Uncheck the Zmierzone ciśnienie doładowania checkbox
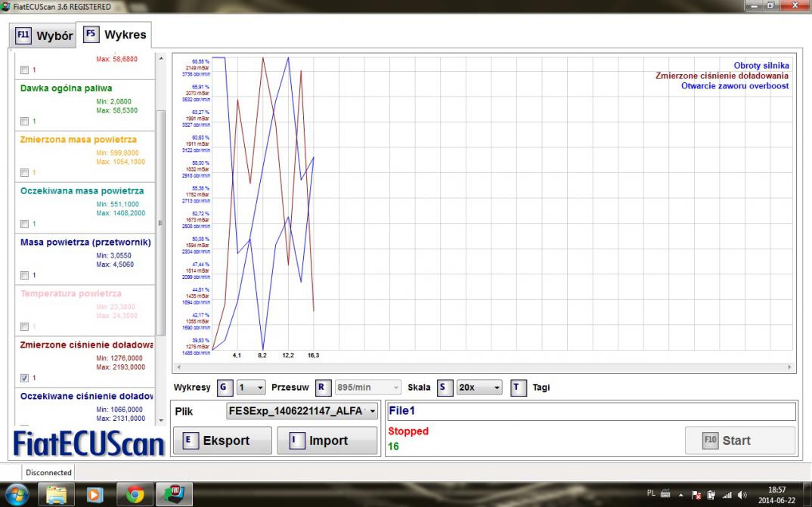The width and height of the screenshot is (812, 507). coord(24,378)
